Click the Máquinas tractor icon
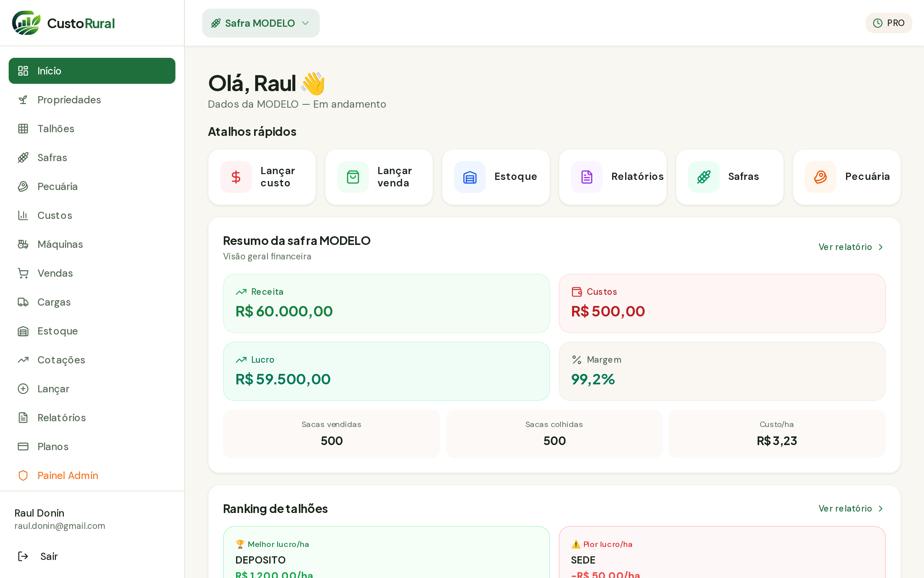The image size is (924, 578). coord(23,244)
